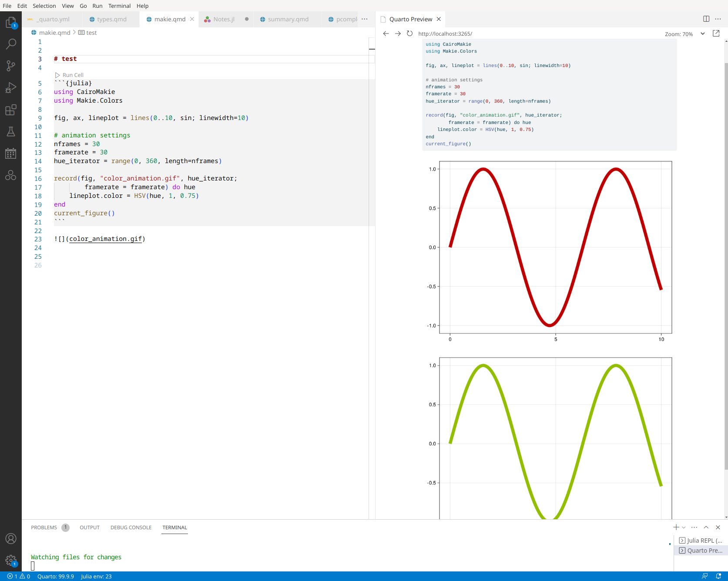Open the Terminal menu
The width and height of the screenshot is (728, 581).
click(120, 6)
